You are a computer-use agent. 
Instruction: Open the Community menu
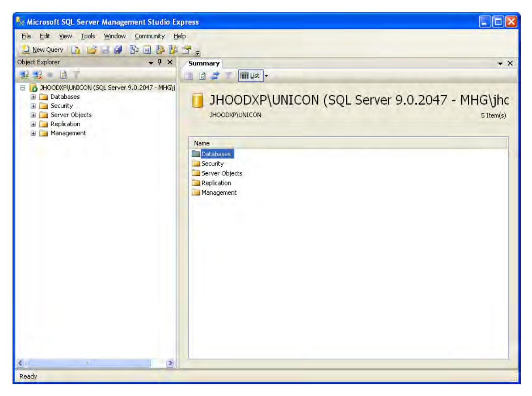point(150,36)
